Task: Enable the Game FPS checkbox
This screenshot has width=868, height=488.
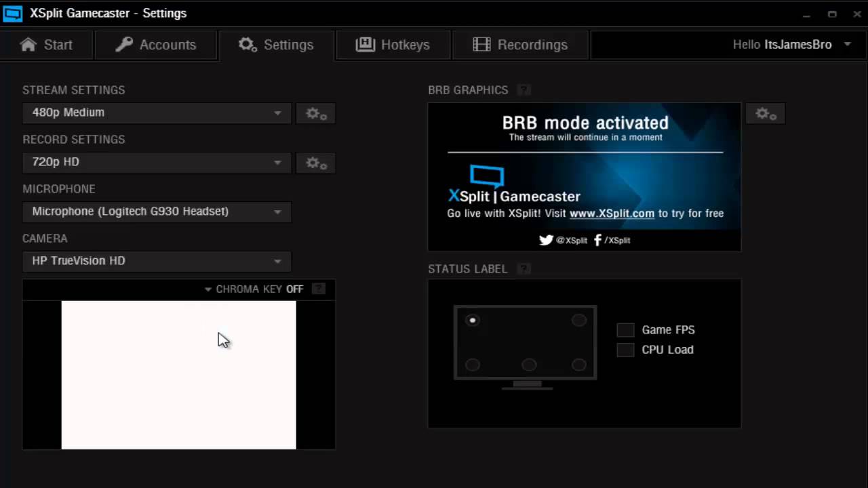Action: [625, 330]
